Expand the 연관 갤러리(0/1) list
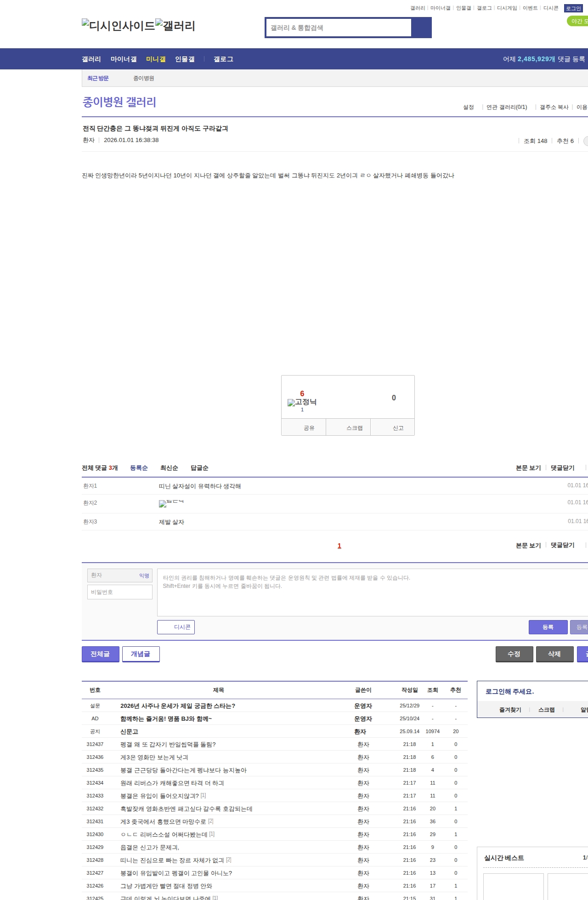 [507, 107]
